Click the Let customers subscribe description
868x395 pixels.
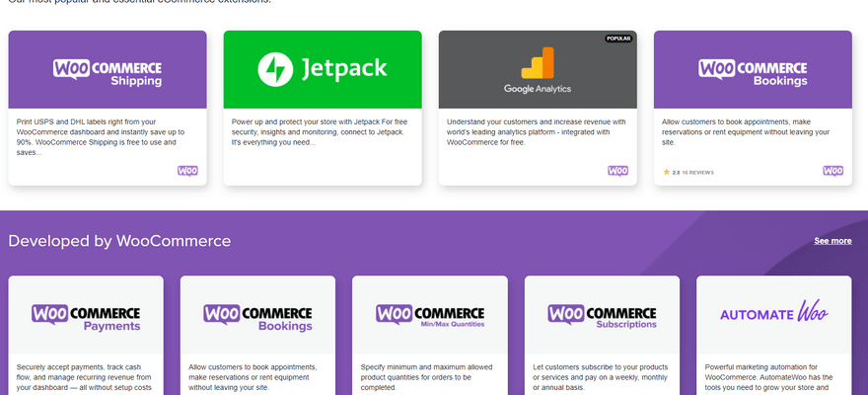pyautogui.click(x=600, y=377)
